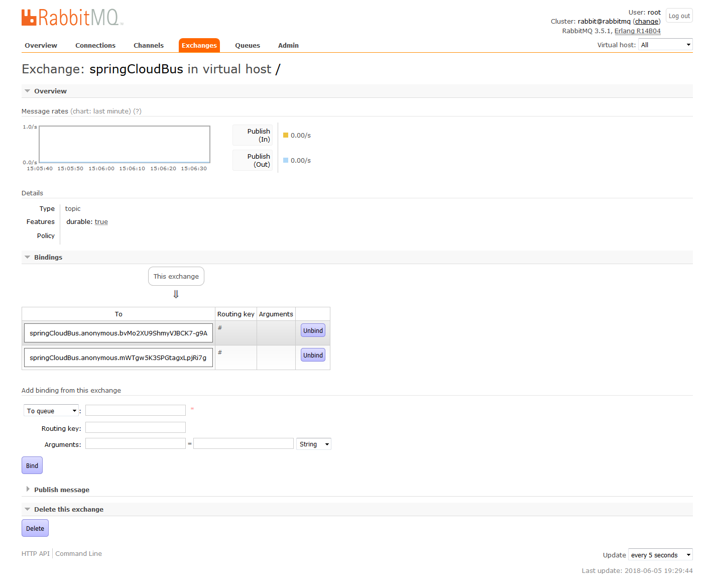Open queue springCloudBus.anonymous.mWTgw5K3SPGtagxLpjRi7g
714x588 pixels.
click(118, 358)
